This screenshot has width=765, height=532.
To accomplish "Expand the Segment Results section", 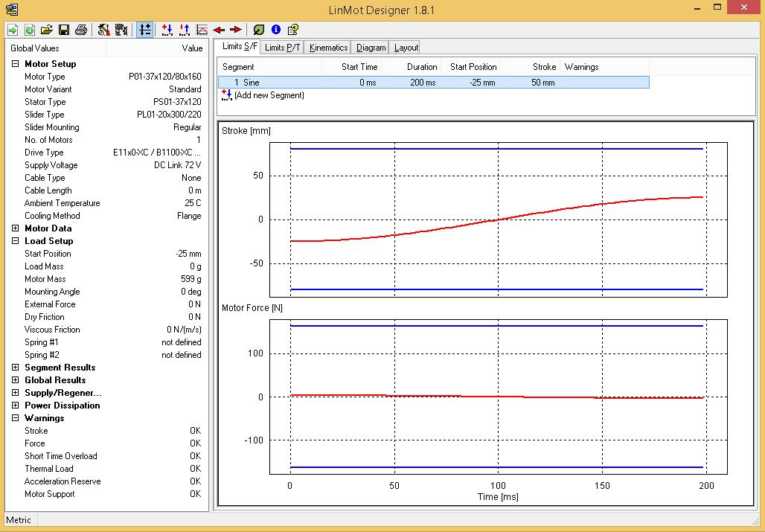I will (x=16, y=368).
